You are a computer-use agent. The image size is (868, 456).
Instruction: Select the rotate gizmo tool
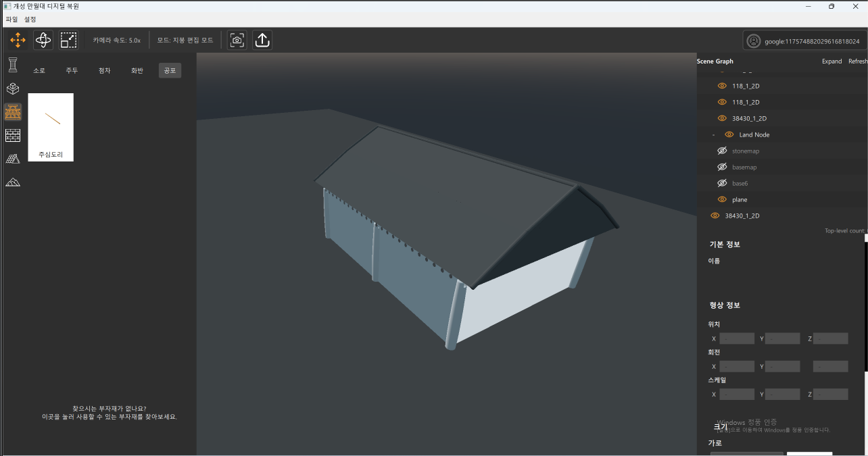click(x=43, y=41)
